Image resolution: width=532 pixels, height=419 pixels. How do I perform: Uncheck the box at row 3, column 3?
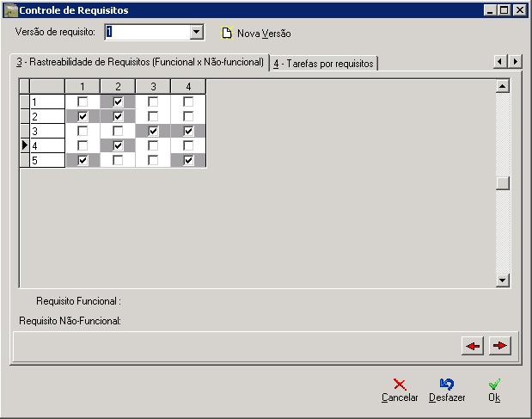point(153,131)
